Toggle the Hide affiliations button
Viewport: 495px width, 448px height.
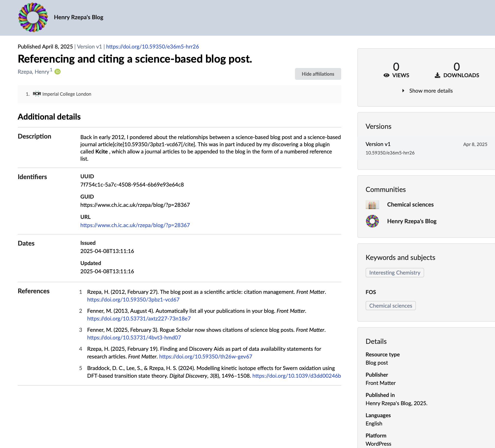(x=318, y=74)
